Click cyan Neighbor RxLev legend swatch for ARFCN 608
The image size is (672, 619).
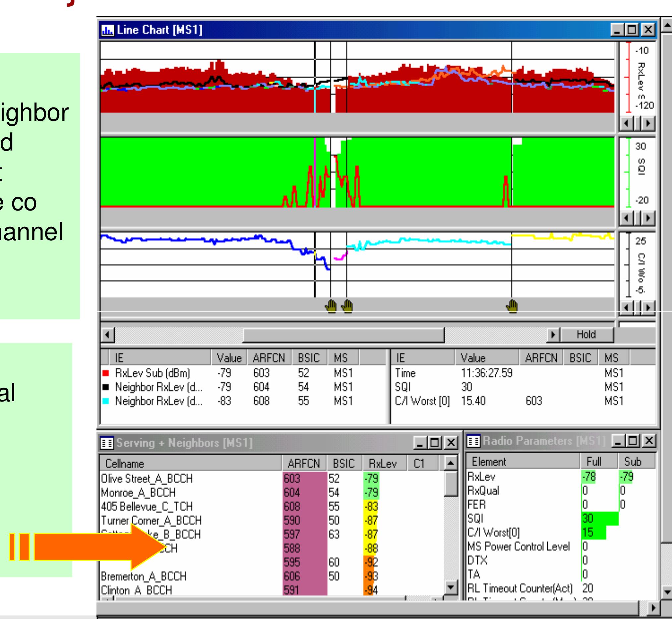tap(105, 401)
